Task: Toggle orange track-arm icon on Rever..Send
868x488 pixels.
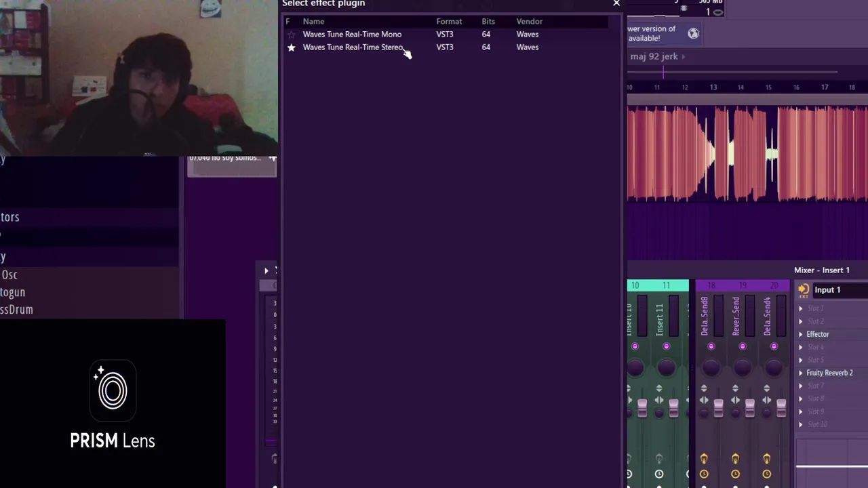Action: tap(735, 459)
